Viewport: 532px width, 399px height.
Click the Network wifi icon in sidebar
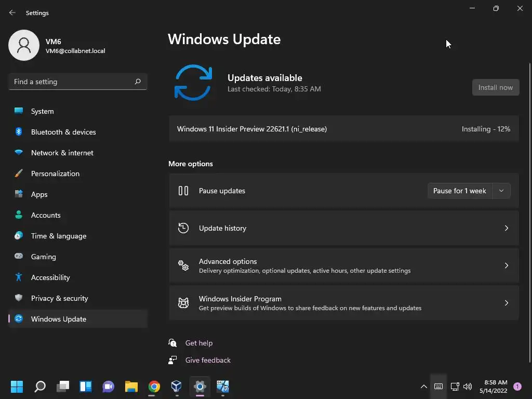tap(19, 152)
